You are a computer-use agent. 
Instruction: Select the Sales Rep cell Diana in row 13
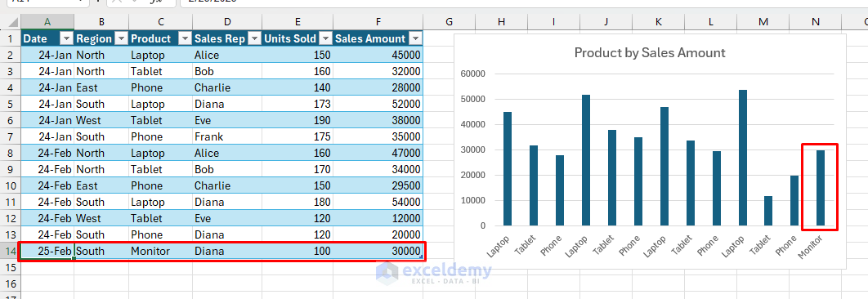click(227, 234)
